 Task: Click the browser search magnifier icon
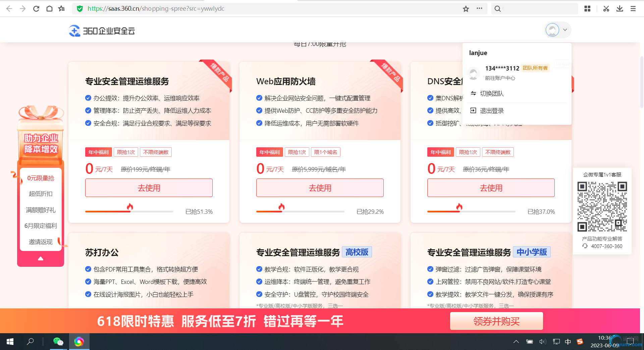tap(498, 9)
